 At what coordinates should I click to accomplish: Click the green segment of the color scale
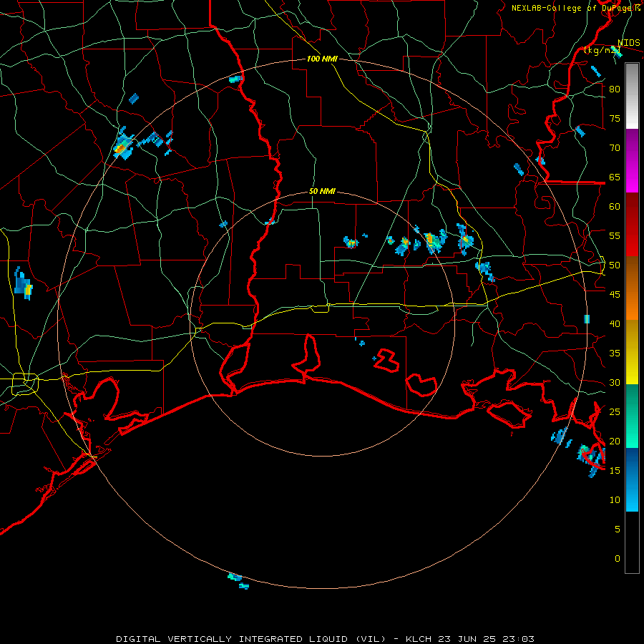click(x=632, y=416)
